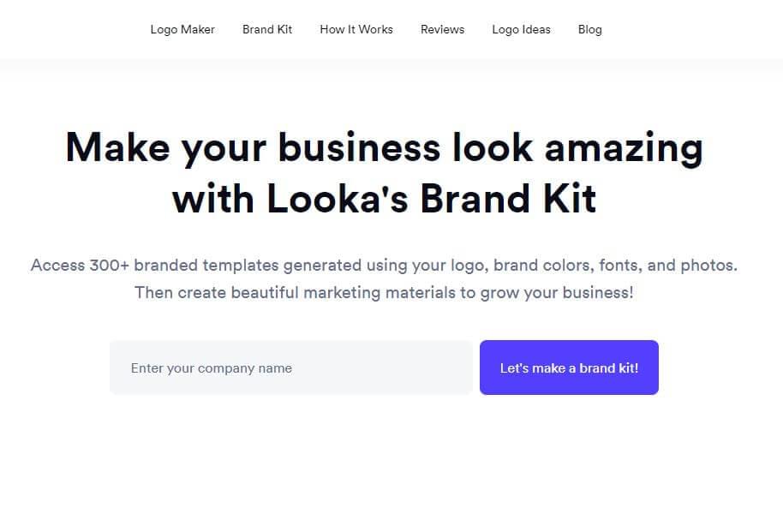Click the main Brand Kit headline
This screenshot has height=532, width=783.
click(x=384, y=173)
